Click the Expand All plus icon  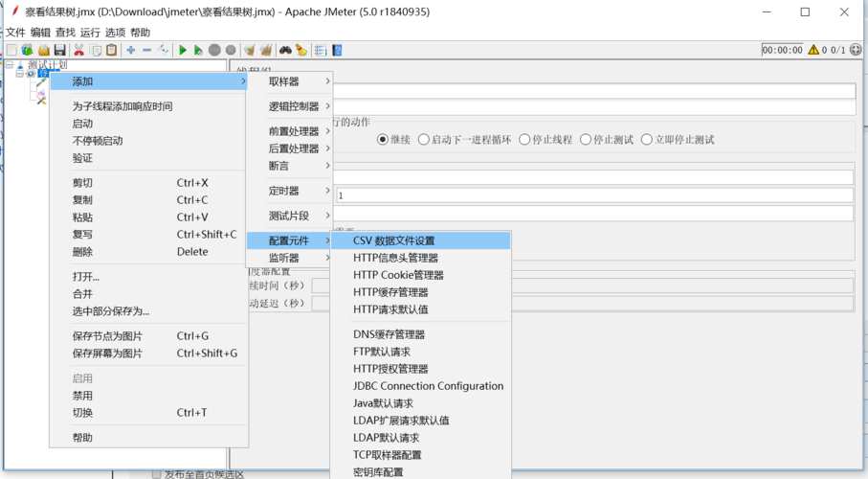point(131,51)
